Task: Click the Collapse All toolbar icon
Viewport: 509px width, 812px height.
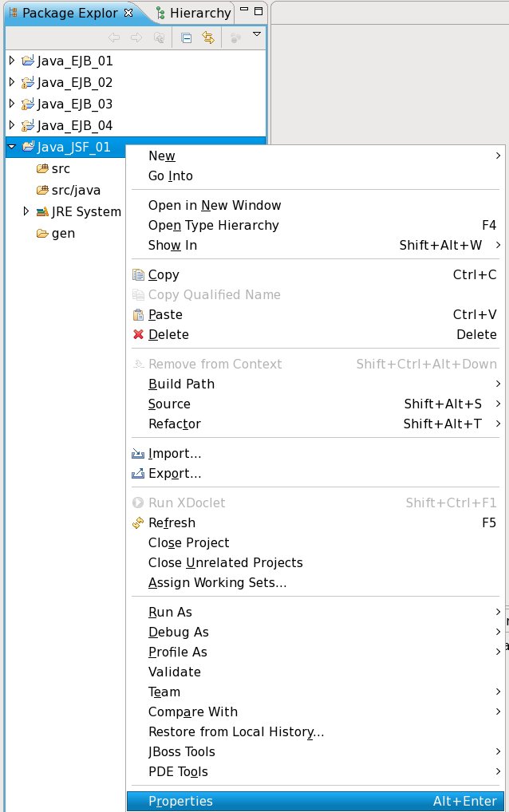Action: [x=187, y=37]
